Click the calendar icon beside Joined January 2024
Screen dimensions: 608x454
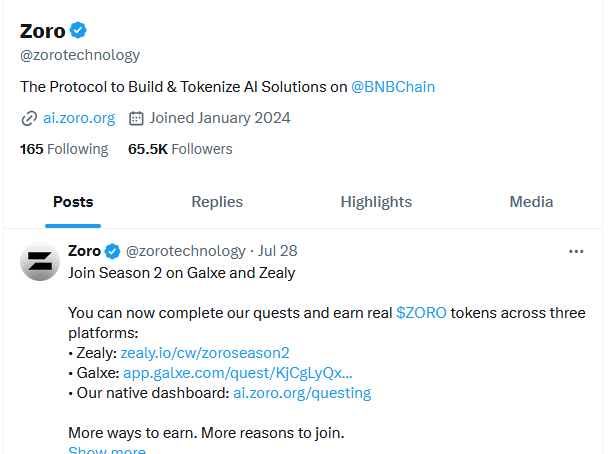(x=137, y=118)
